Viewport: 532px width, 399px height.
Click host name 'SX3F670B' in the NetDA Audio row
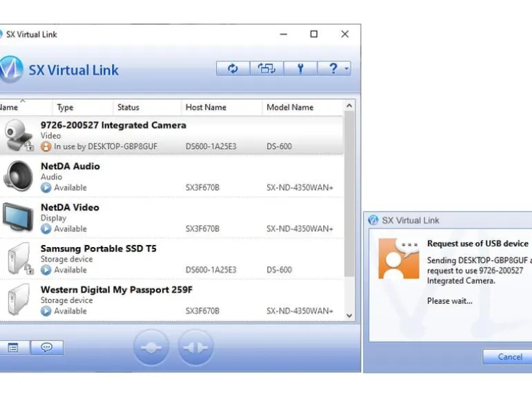202,188
